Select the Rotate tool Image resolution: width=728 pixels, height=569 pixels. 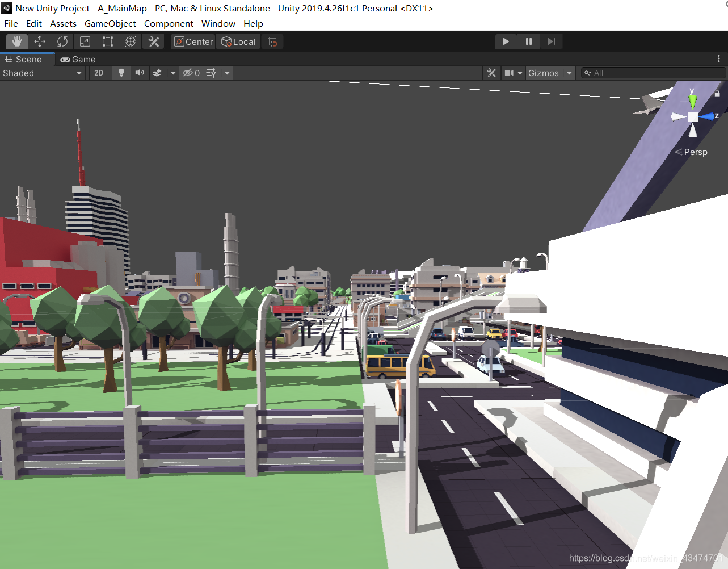point(62,41)
